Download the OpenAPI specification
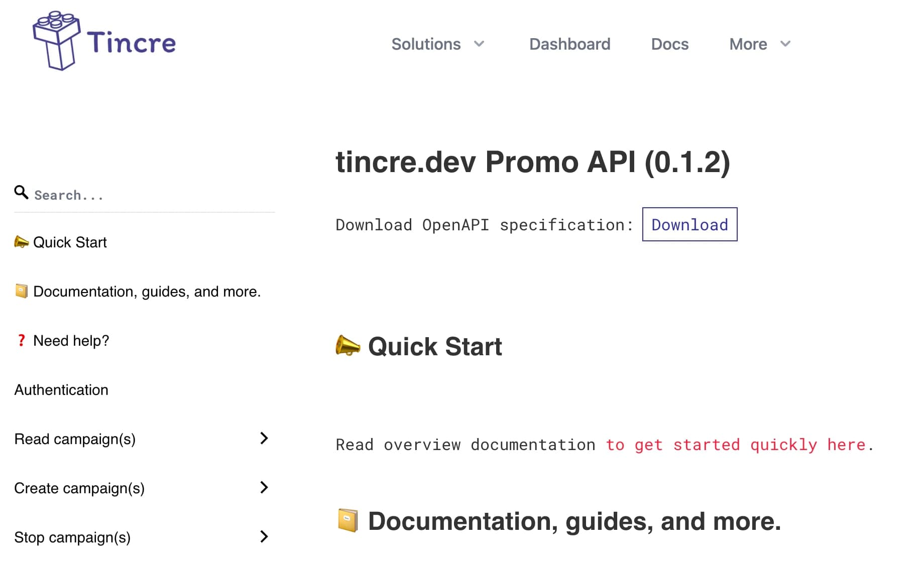The width and height of the screenshot is (924, 569). 689,224
